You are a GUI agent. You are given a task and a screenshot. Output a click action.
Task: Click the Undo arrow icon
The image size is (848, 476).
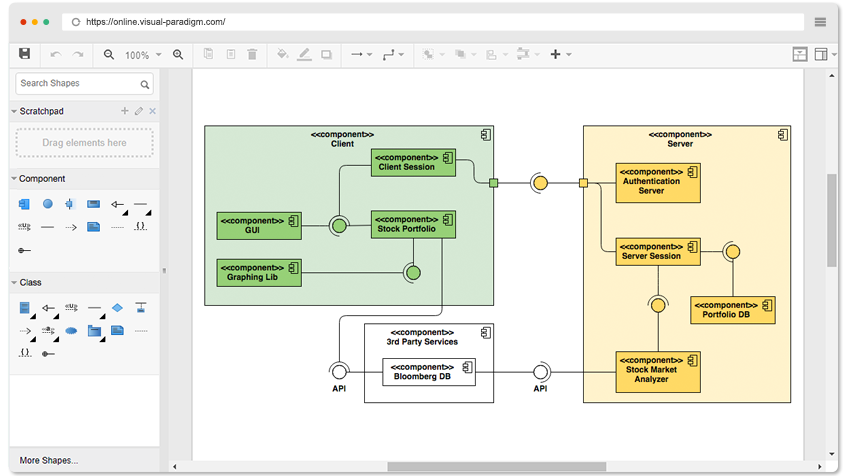56,55
